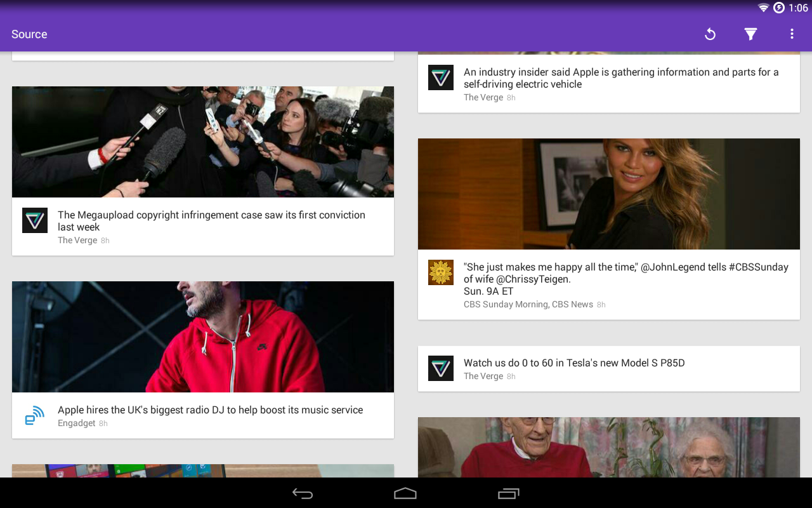Open the filter icon in app bar
The image size is (812, 508).
[750, 33]
